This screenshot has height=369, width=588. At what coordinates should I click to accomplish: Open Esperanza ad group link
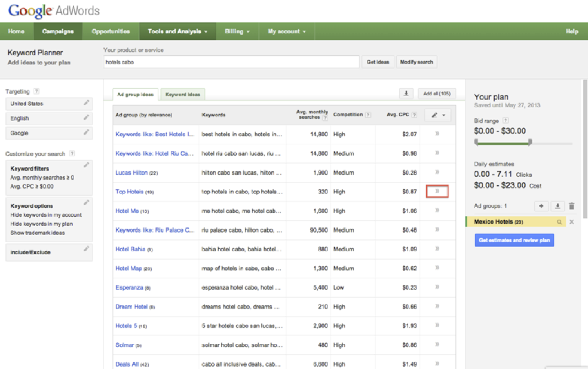[x=129, y=287]
